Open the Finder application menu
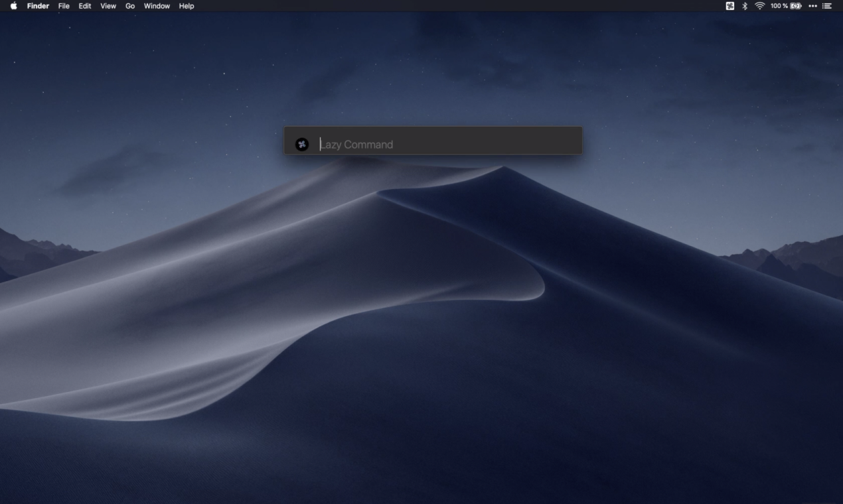The width and height of the screenshot is (843, 504). coord(38,6)
